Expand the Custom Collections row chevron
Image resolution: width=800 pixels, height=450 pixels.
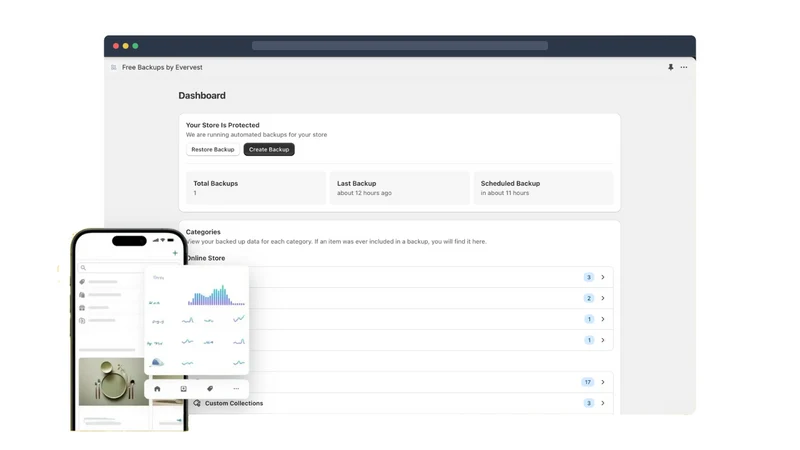[x=603, y=403]
